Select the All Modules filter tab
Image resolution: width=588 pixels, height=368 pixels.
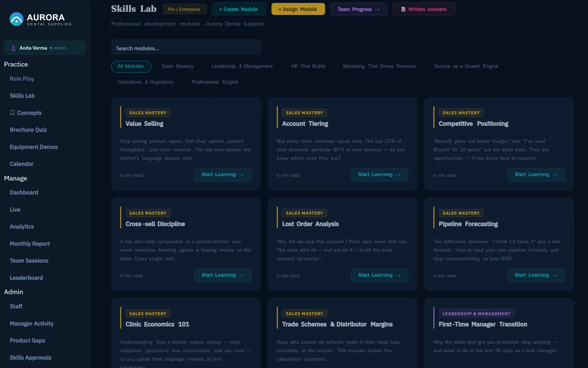pos(131,66)
